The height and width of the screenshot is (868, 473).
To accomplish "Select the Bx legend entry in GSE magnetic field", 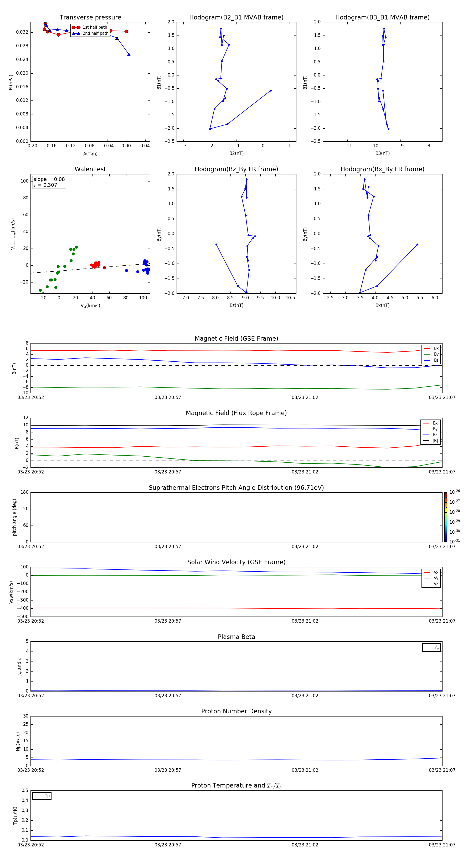I will coord(431,349).
